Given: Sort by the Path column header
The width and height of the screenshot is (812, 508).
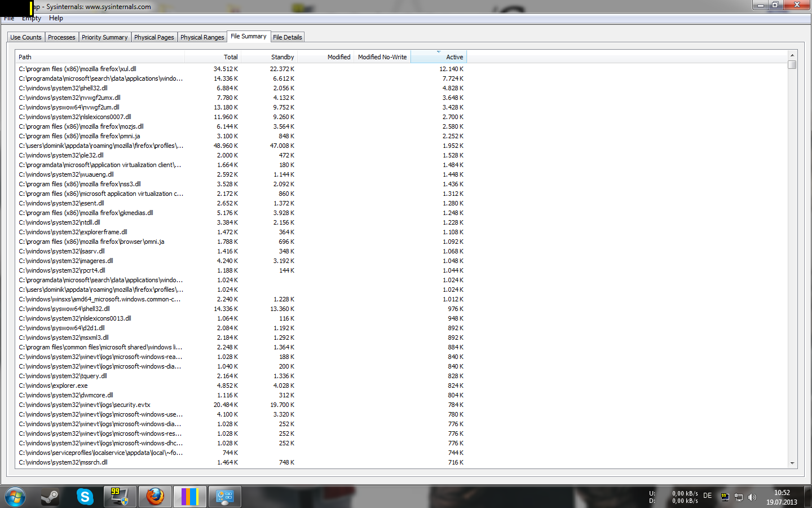Looking at the screenshot, I should coord(100,57).
